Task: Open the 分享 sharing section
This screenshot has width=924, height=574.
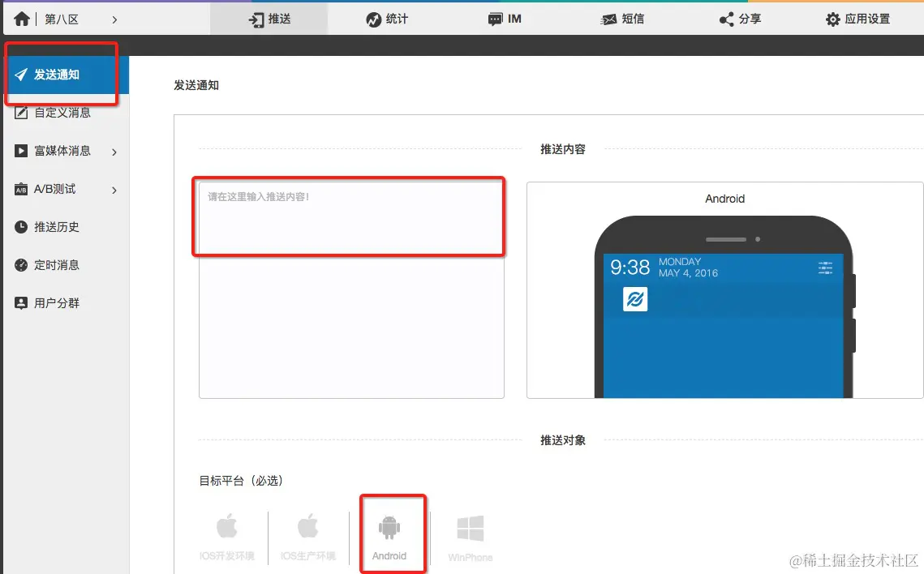Action: [x=739, y=19]
